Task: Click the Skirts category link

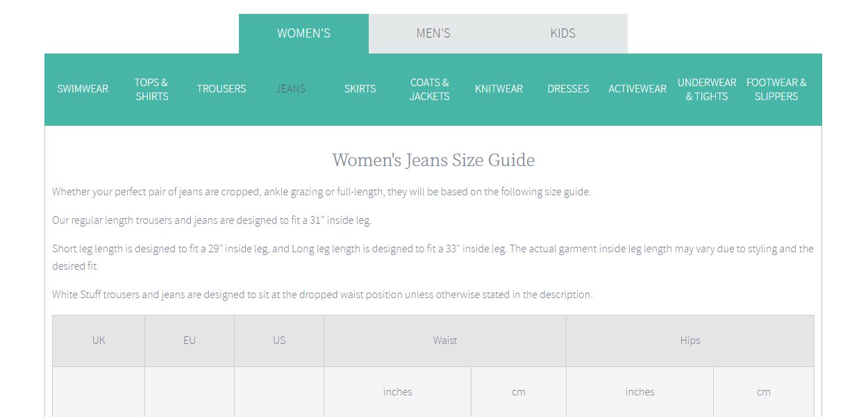Action: tap(360, 89)
